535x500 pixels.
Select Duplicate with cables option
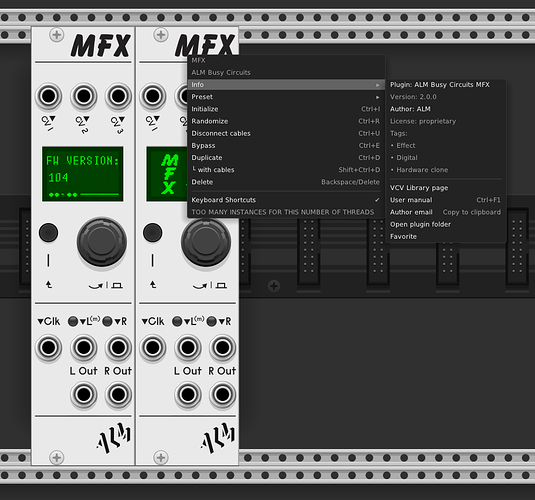tap(286, 170)
